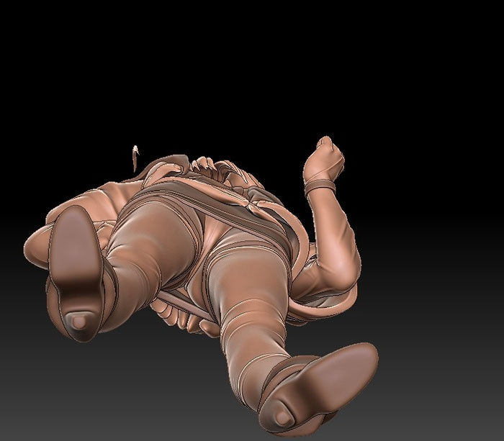Click the raised clenched fist of the model
This screenshot has height=441, width=504.
(x=323, y=159)
